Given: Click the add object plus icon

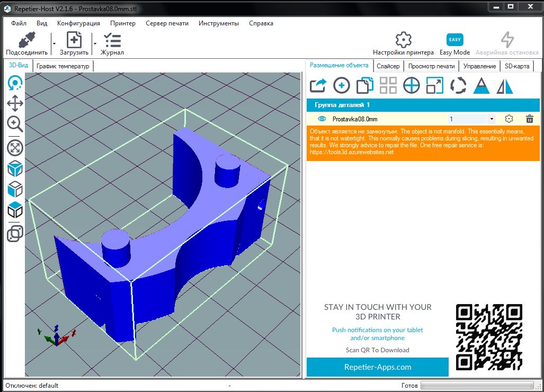Looking at the screenshot, I should point(342,85).
